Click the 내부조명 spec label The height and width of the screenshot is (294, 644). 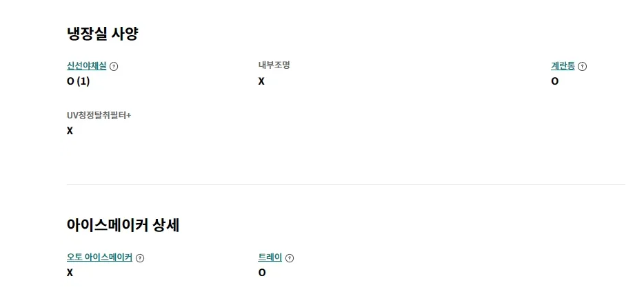274,65
